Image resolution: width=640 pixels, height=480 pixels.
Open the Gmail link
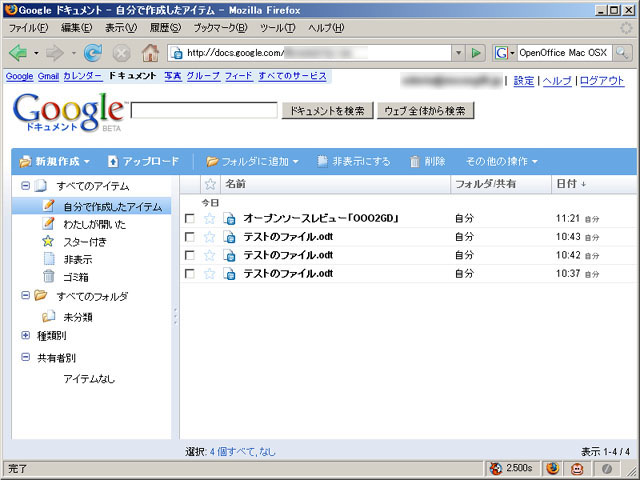point(48,76)
